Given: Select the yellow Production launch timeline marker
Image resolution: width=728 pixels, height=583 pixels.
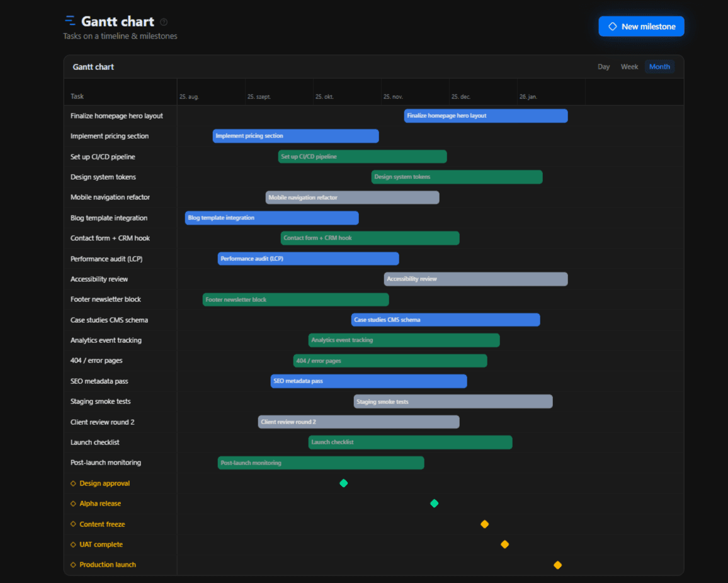Looking at the screenshot, I should (557, 565).
